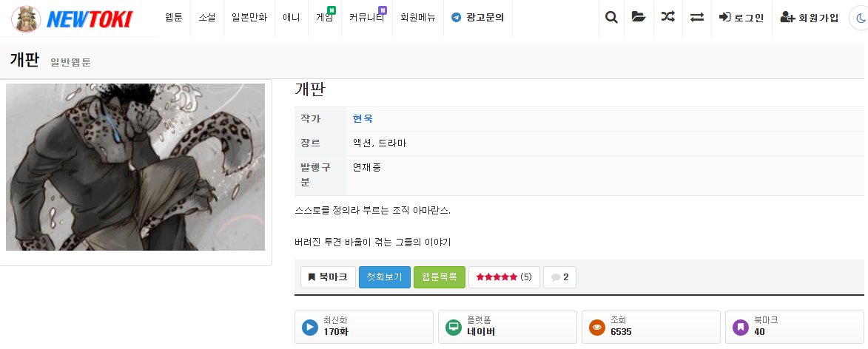
Task: Click the NEWTOKI text logo
Action: (x=90, y=19)
